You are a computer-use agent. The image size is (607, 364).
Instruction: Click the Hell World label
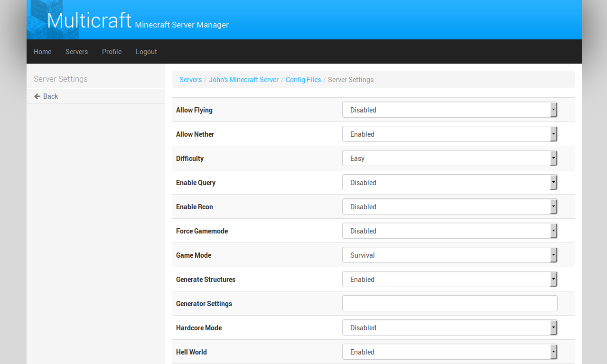pyautogui.click(x=191, y=352)
